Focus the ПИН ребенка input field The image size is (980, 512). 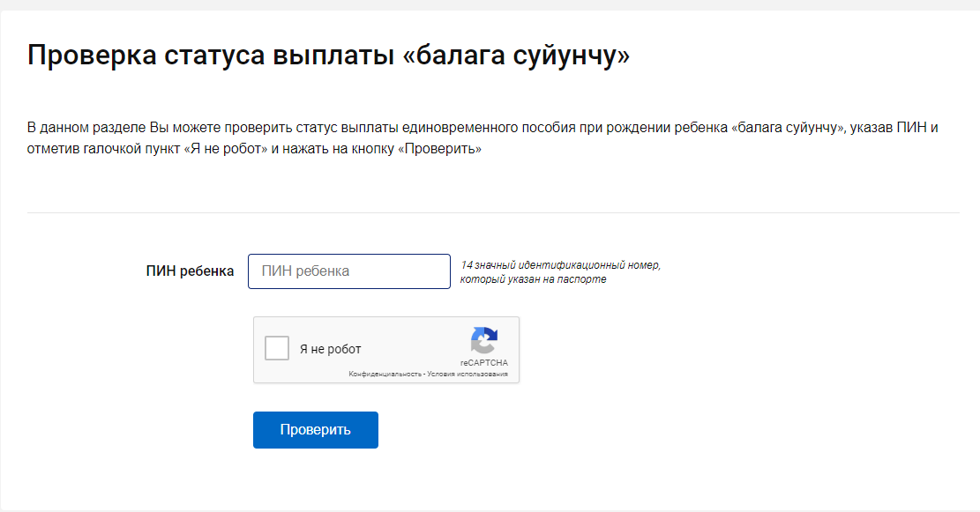coord(348,271)
